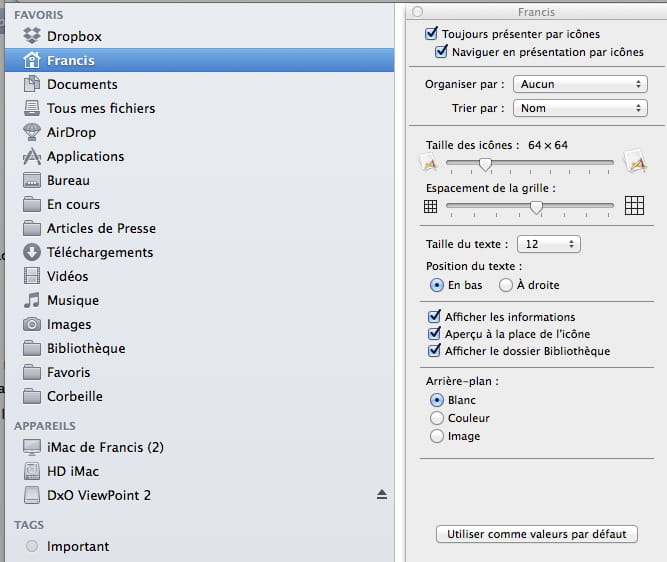The height and width of the screenshot is (562, 667).
Task: Toggle Toujours présenter par icônes checkbox
Action: point(431,34)
